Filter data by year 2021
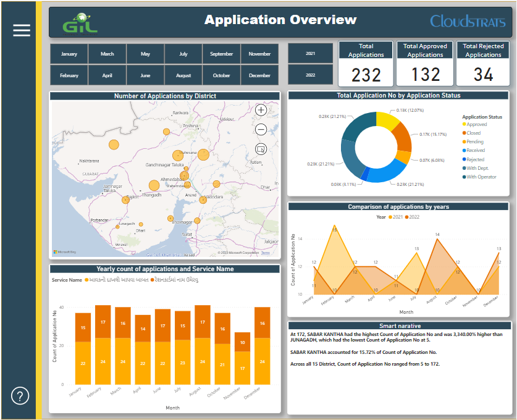 tap(310, 54)
